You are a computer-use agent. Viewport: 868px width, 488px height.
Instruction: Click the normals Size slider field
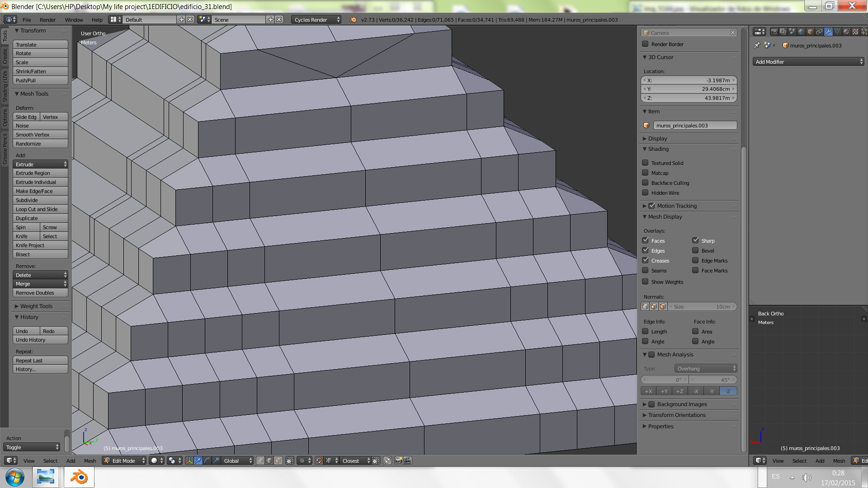click(x=702, y=307)
